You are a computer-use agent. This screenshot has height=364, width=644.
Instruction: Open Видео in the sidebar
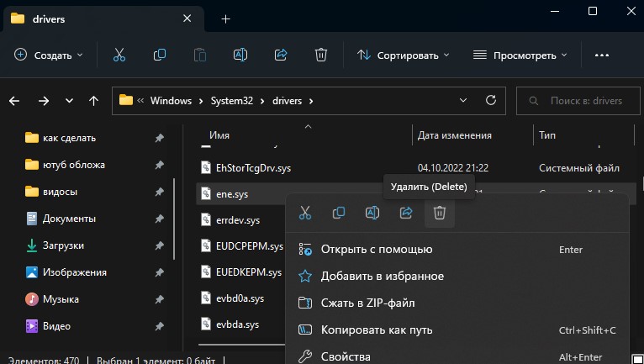point(56,326)
